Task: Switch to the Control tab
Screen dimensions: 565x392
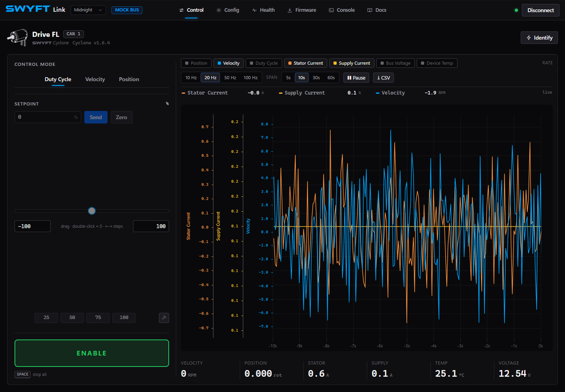Action: 191,10
